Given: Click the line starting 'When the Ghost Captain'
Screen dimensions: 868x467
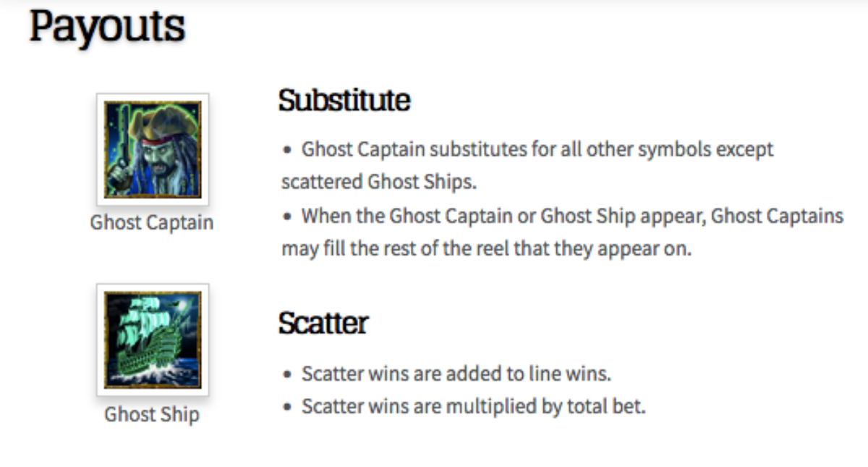Looking at the screenshot, I should tap(571, 216).
